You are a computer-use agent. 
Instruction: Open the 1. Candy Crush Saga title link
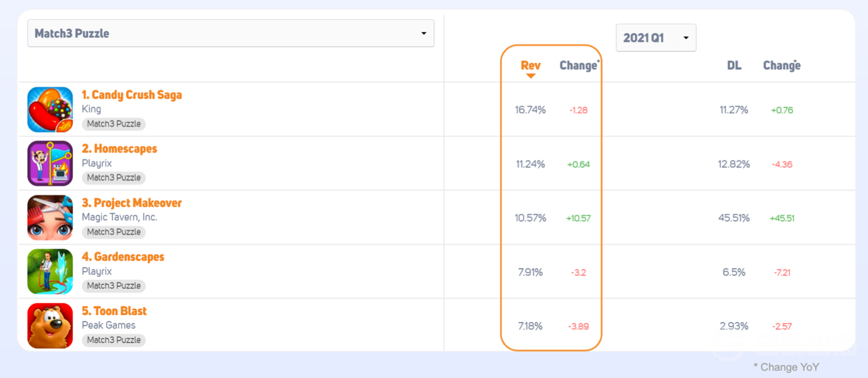pyautogui.click(x=132, y=94)
